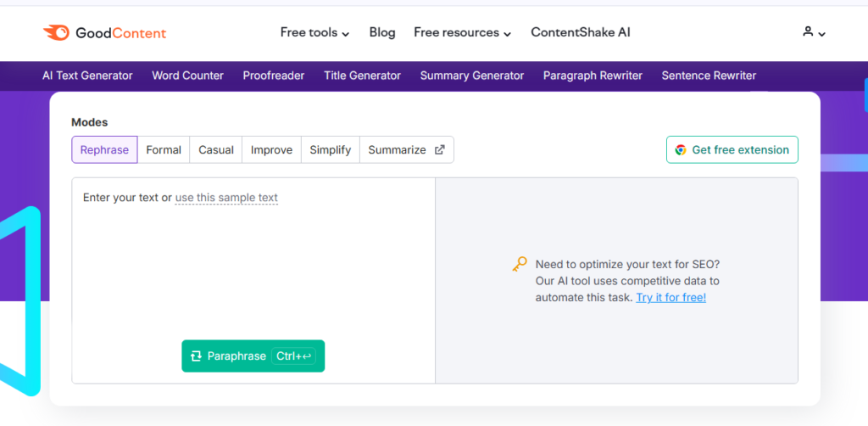Click the GoodContent wordmark text
Screen dimensions: 868x426
tap(120, 33)
